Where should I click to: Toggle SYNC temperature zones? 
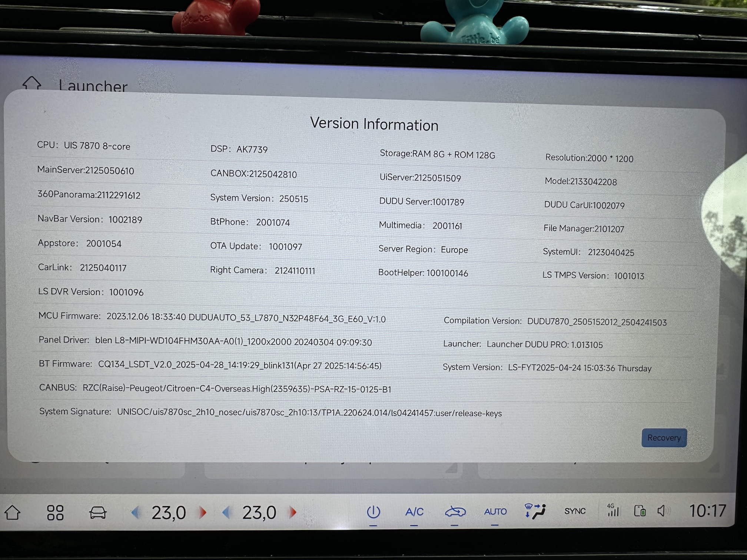click(575, 511)
